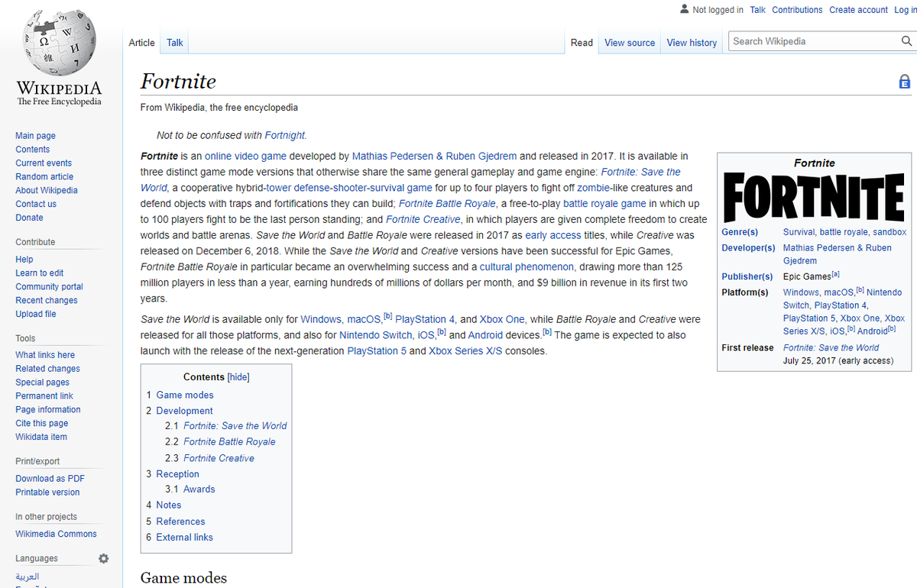
Task: Open Xbox Series X/S link in paragraph
Action: click(465, 351)
